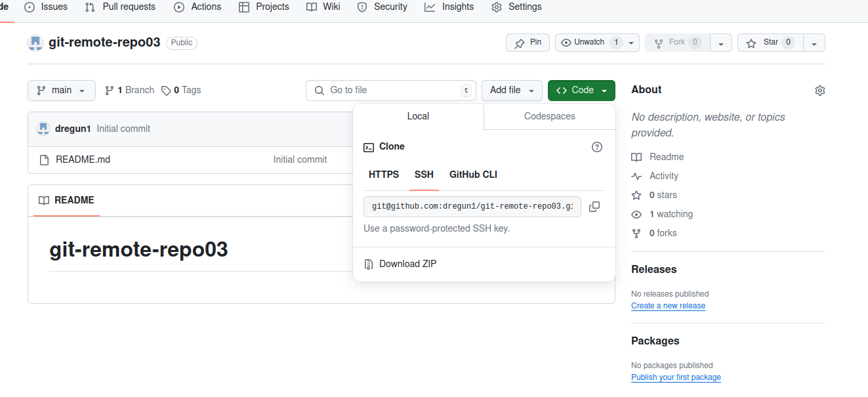868x397 pixels.
Task: Open the main branch selector dropdown
Action: pos(62,91)
